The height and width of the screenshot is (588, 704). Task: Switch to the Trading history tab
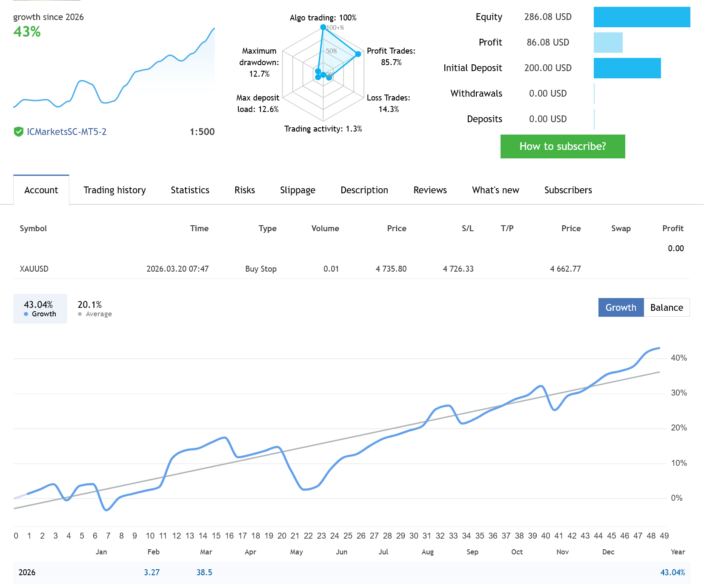coord(114,190)
